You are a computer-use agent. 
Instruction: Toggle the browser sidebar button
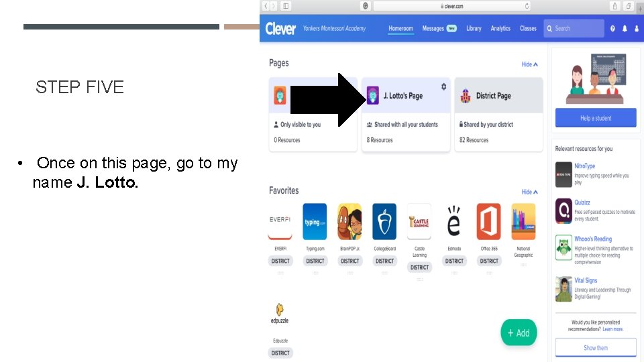tap(286, 6)
